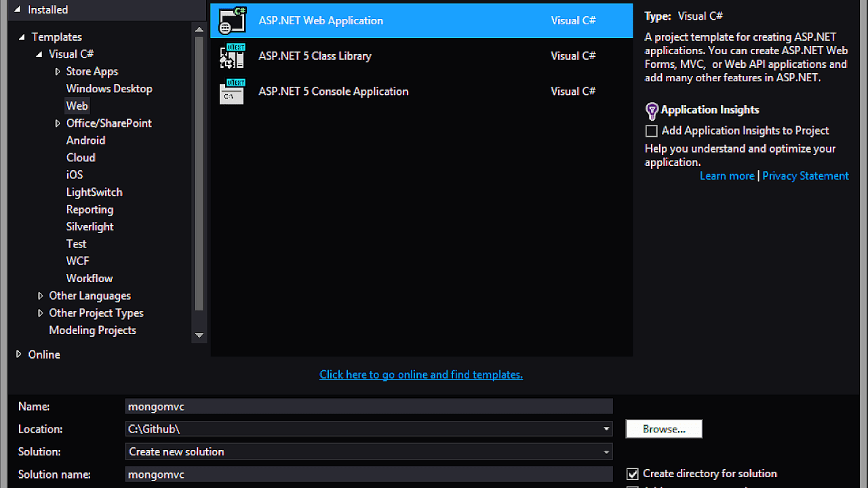Viewport: 868px width, 488px height.
Task: Select the Workflow category
Action: tap(90, 279)
